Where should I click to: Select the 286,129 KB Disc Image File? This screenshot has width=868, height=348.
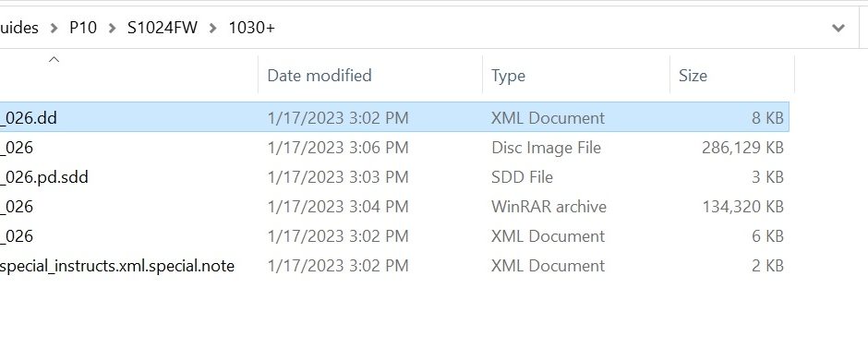pyautogui.click(x=394, y=147)
